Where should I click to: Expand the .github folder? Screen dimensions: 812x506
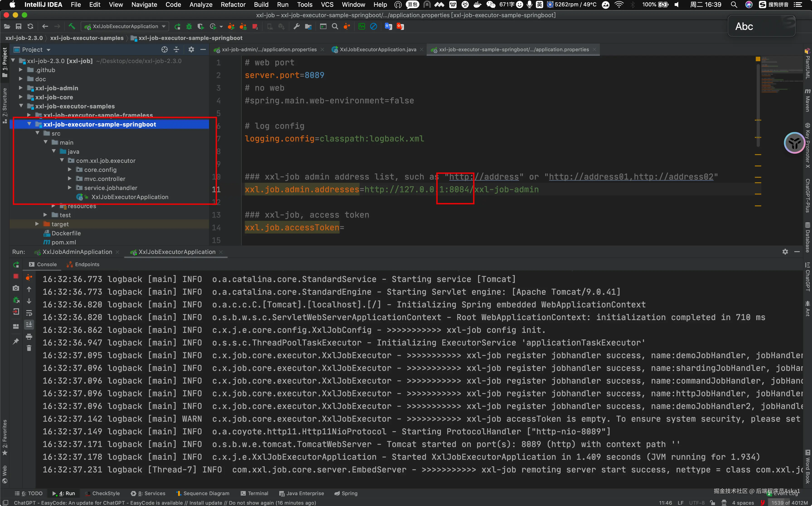(21, 70)
